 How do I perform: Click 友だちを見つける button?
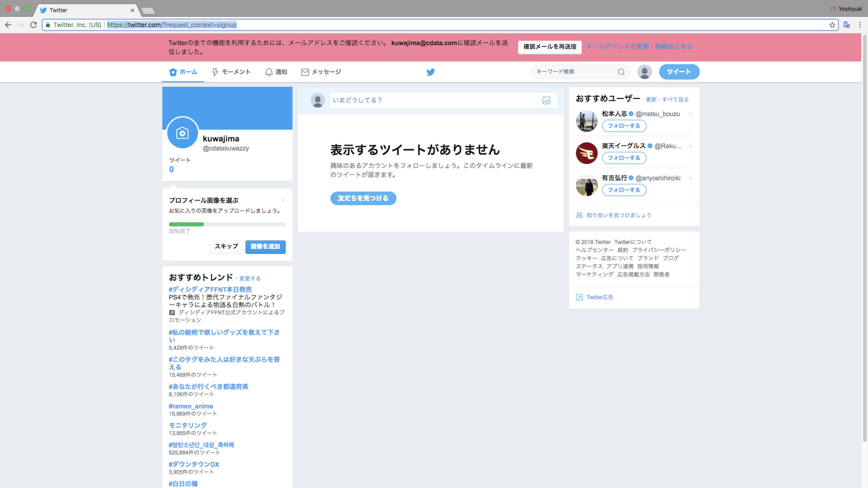(x=363, y=198)
